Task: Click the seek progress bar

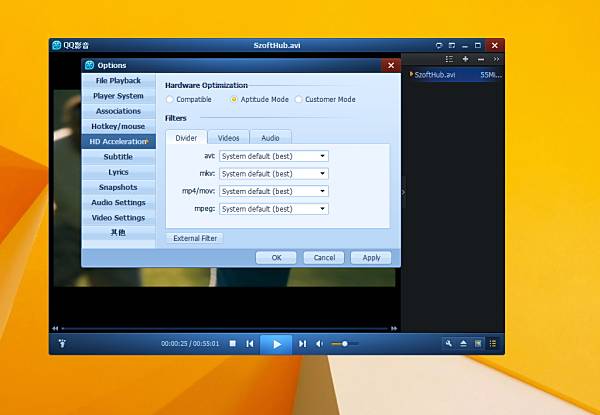Action: tap(225, 328)
